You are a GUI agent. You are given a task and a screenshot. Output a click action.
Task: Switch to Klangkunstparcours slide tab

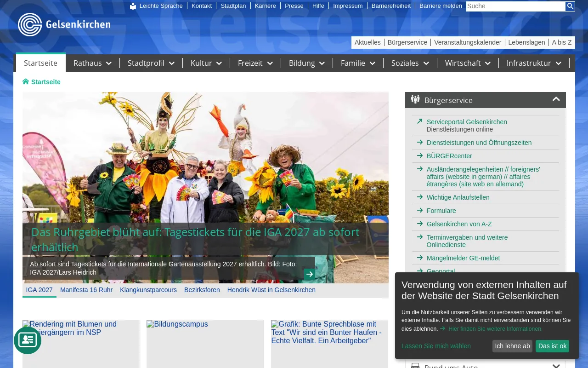pos(148,290)
